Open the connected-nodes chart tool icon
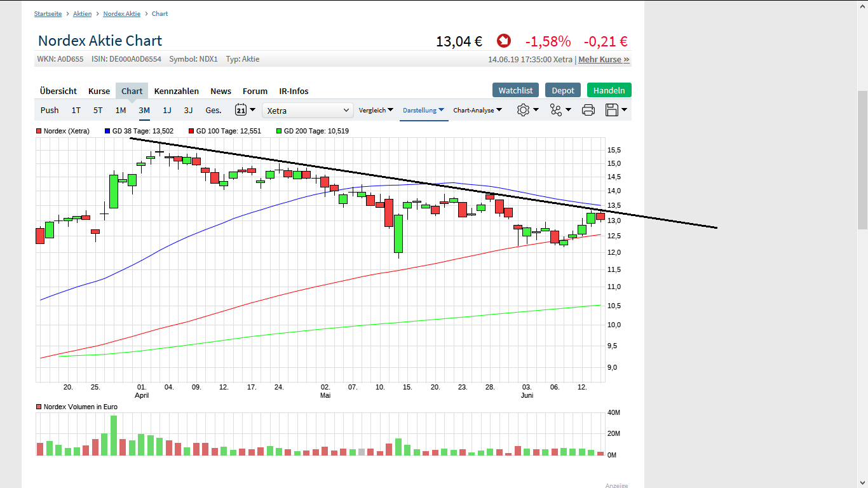Screen dimensions: 868x488 pyautogui.click(x=560, y=110)
